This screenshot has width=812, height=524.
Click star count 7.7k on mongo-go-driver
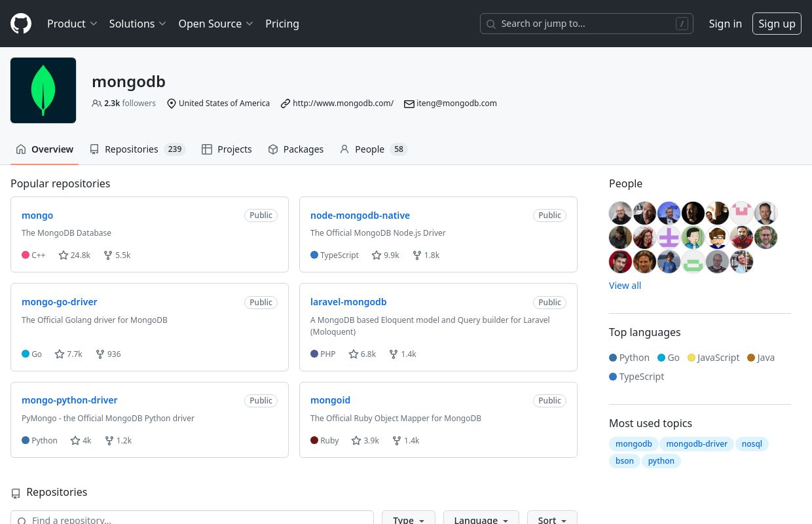(x=69, y=354)
